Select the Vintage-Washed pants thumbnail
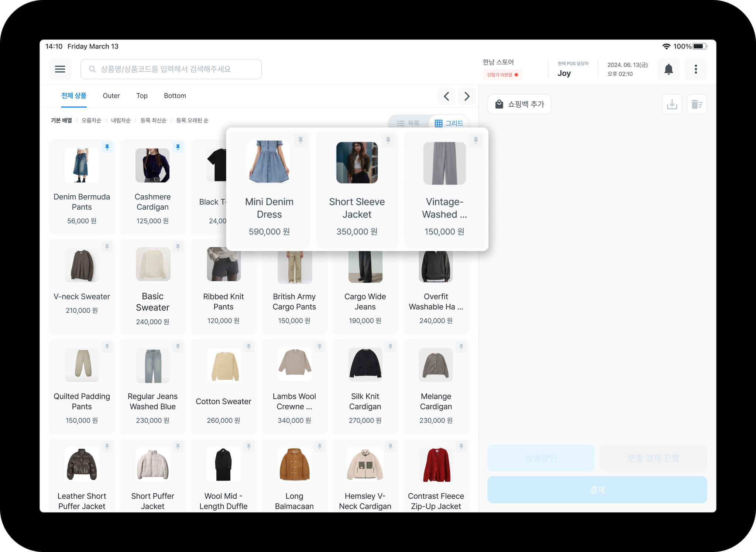The width and height of the screenshot is (756, 552). pyautogui.click(x=444, y=163)
